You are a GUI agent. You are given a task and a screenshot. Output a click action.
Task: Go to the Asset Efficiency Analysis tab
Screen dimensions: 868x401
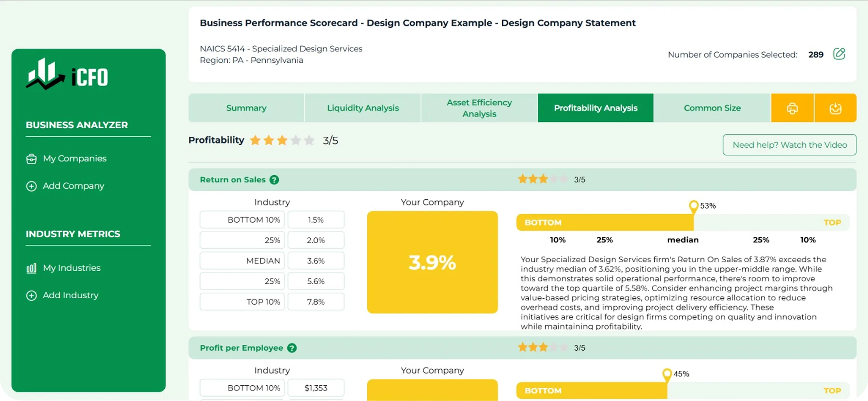(x=479, y=108)
